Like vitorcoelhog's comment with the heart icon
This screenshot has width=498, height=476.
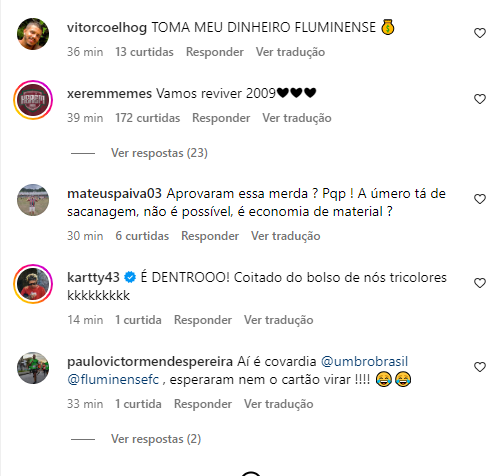(480, 33)
